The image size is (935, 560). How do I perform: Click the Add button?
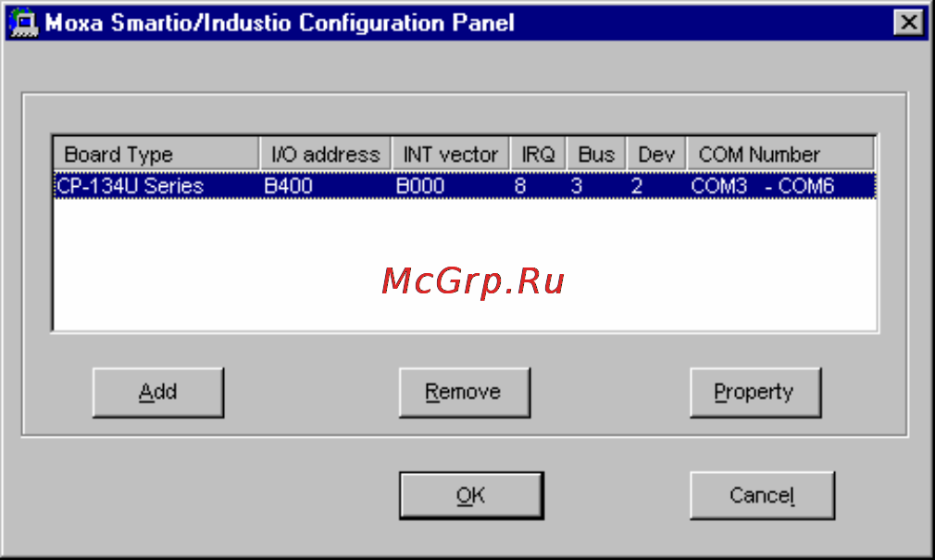(x=158, y=392)
